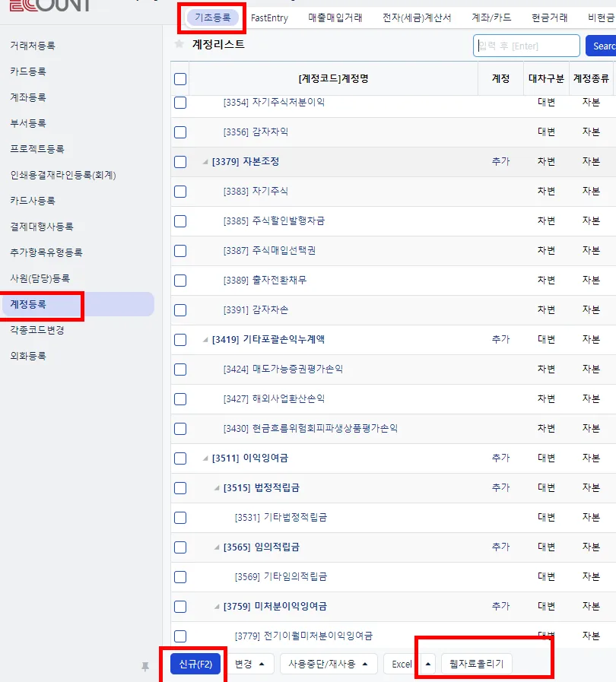Image resolution: width=616 pixels, height=682 pixels.
Task: Open 거래처등록 in the sidebar
Action: [33, 46]
